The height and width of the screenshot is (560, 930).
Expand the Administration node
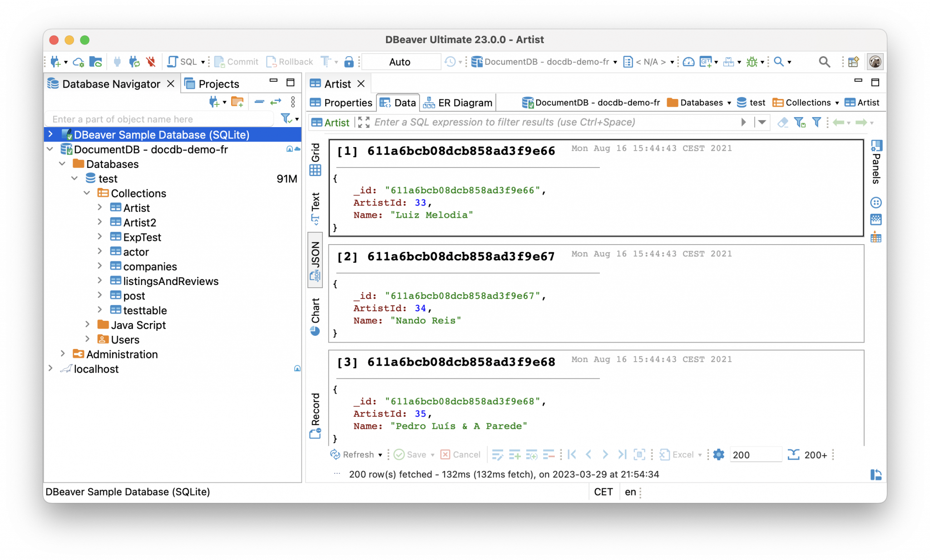63,354
